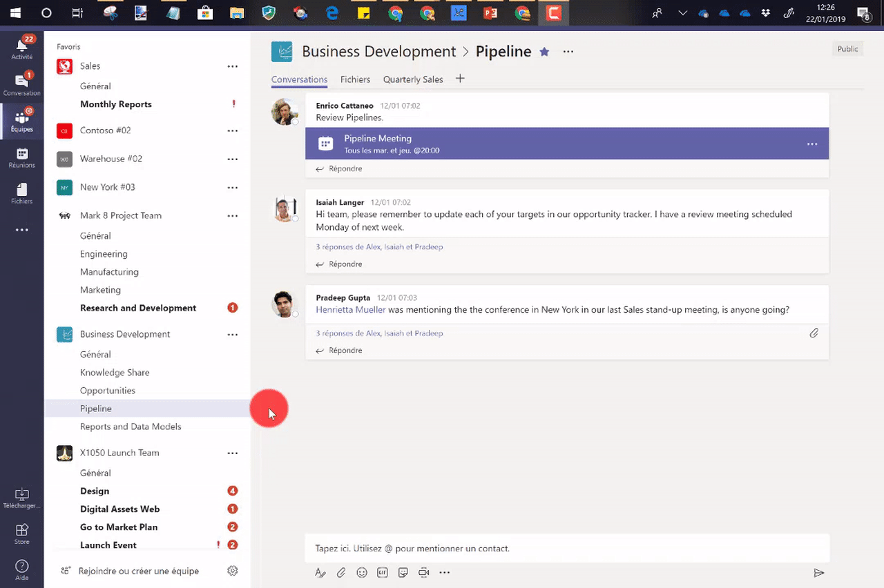Select Digital Assets Web channel

tap(119, 509)
